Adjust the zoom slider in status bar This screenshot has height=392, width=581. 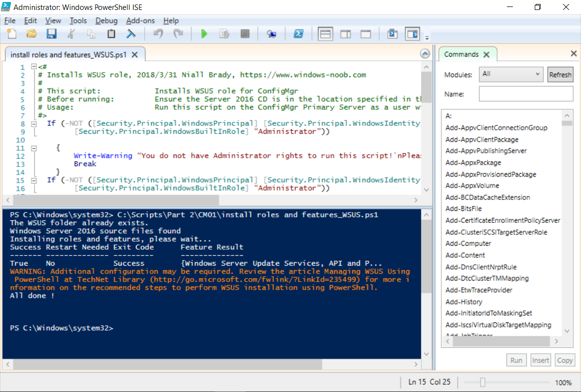point(483,382)
